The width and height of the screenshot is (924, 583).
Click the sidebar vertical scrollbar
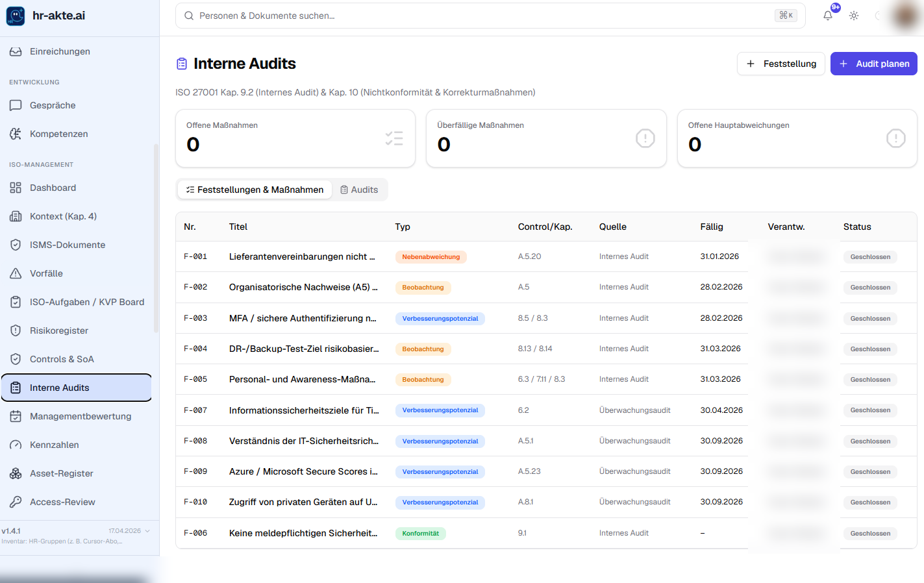pos(156,238)
